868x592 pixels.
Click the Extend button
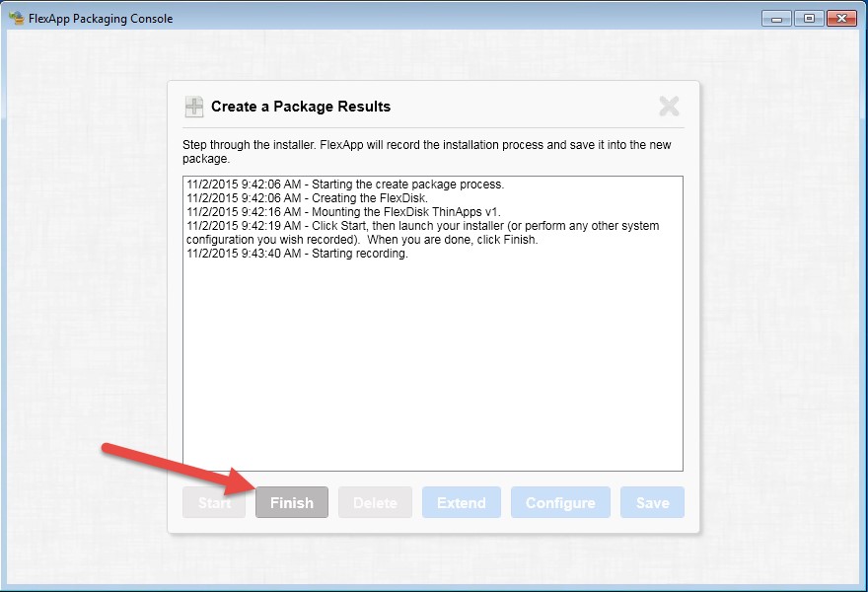click(462, 502)
